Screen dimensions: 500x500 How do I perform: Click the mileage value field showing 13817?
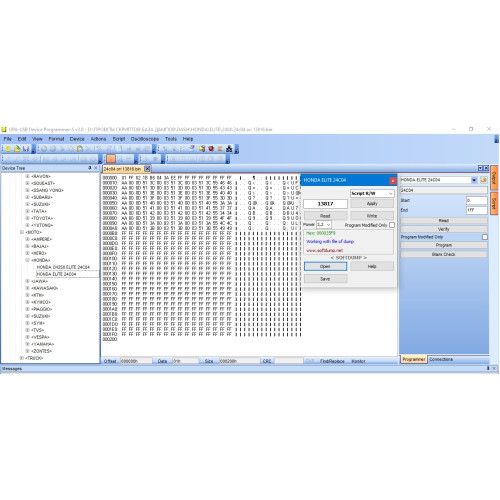coord(325,204)
